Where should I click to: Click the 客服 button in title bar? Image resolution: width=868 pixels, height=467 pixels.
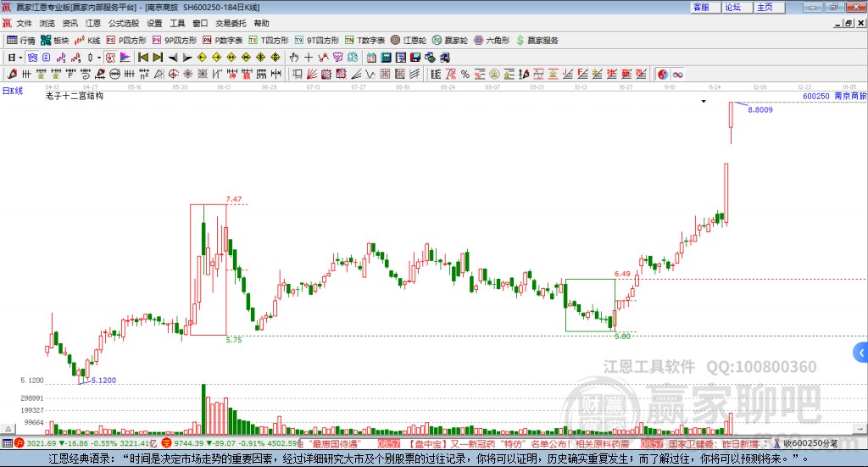click(705, 7)
